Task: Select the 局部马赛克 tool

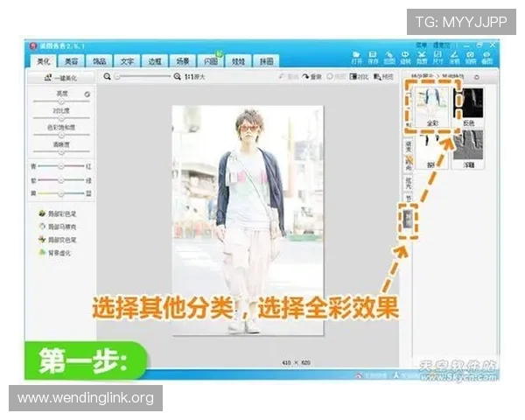Action: point(57,227)
